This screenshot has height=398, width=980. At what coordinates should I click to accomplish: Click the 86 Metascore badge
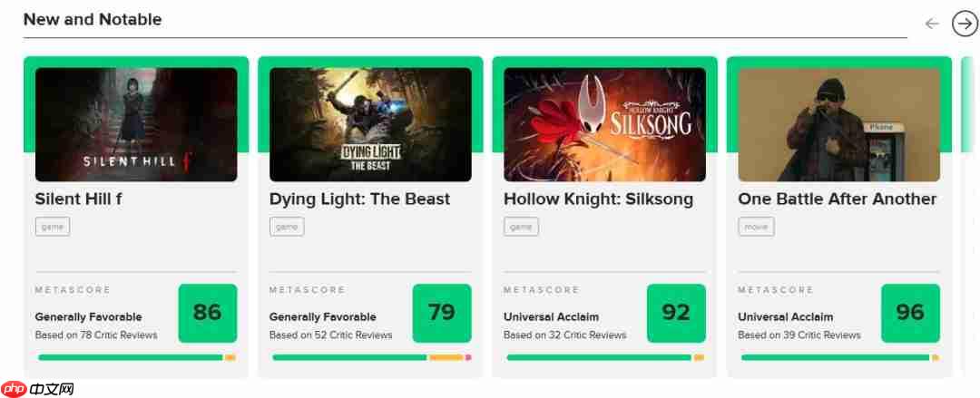[207, 313]
